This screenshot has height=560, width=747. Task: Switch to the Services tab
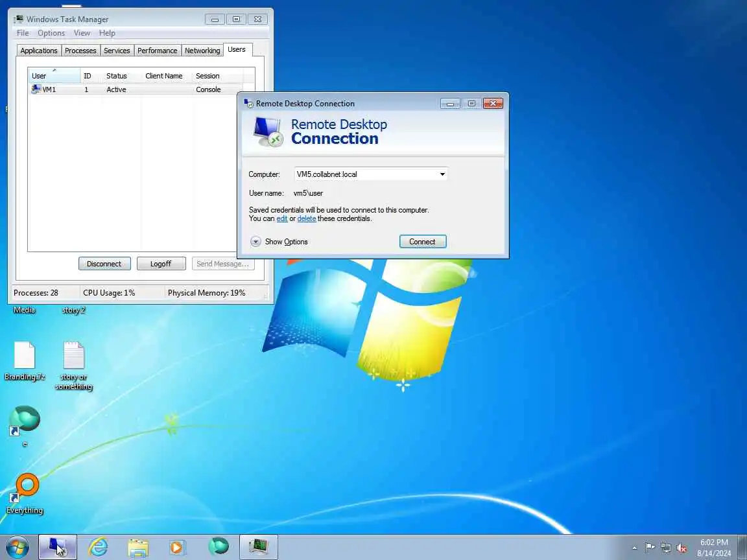[117, 51]
